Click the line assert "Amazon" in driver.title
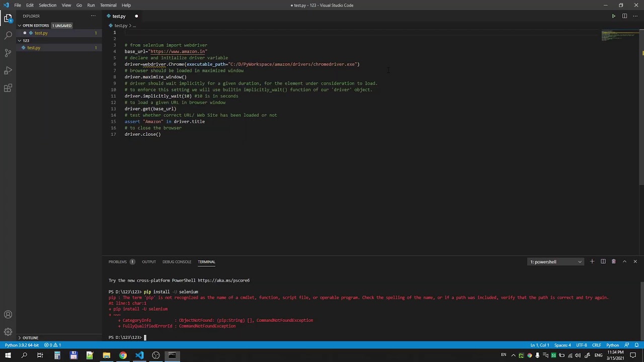The width and height of the screenshot is (644, 362). pyautogui.click(x=165, y=122)
